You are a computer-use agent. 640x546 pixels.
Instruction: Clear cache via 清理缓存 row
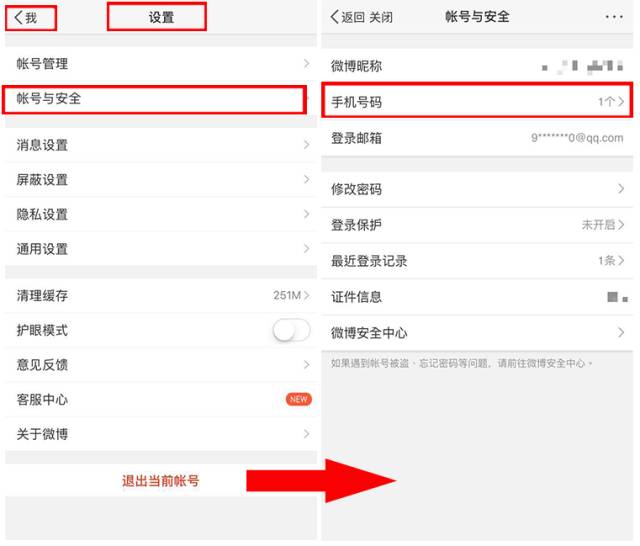pos(161,295)
